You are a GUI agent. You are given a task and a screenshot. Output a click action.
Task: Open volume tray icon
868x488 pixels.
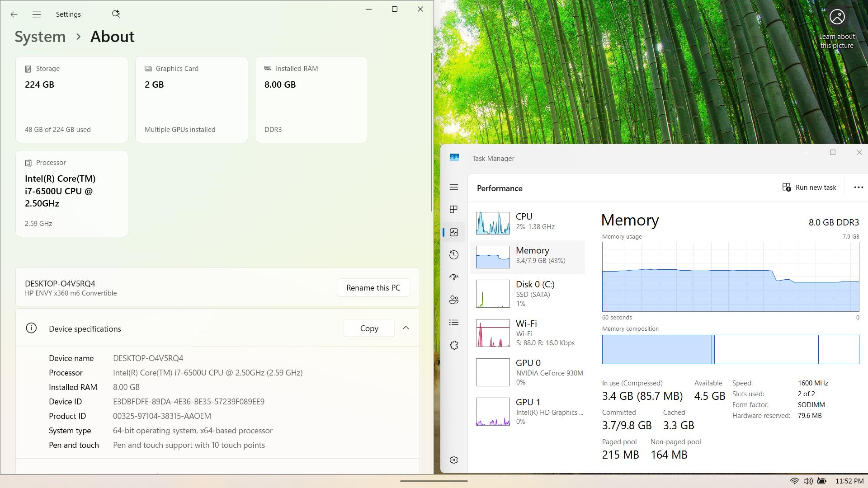point(808,481)
